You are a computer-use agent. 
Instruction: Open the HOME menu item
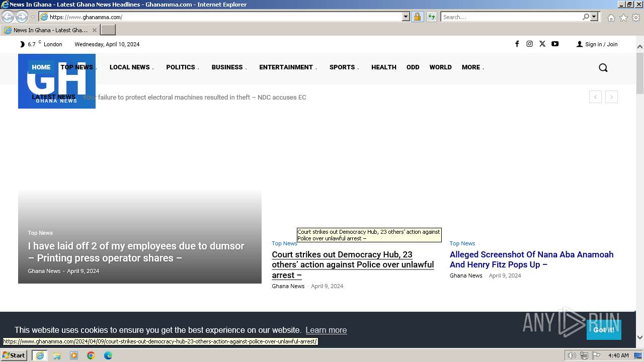click(x=41, y=67)
